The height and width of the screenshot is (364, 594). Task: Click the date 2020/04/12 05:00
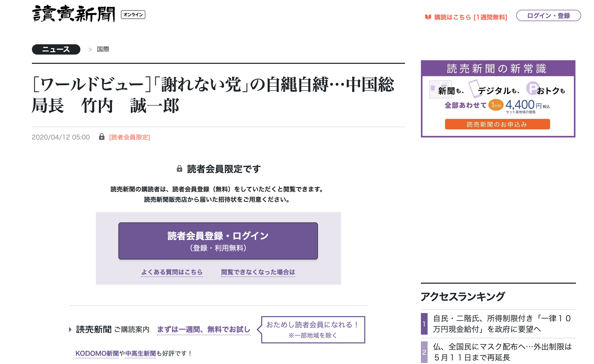[x=61, y=137]
